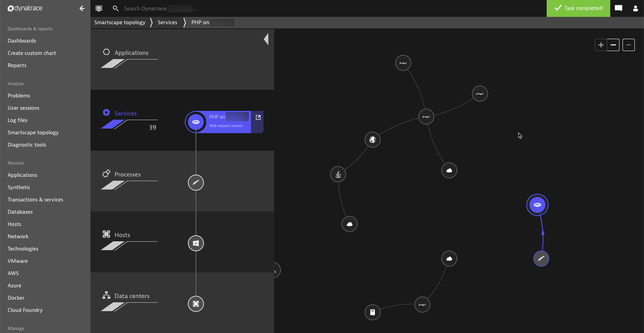Select the Data centers layer heading
The height and width of the screenshot is (333, 644).
click(132, 296)
